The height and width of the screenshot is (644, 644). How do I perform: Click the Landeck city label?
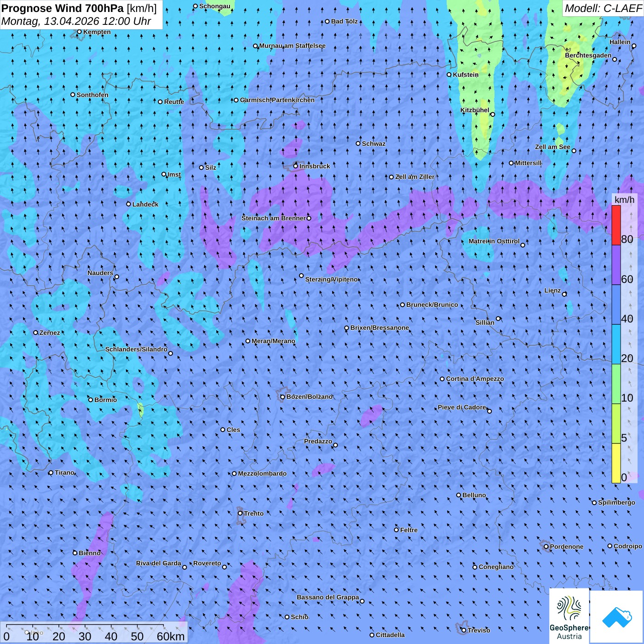[145, 204]
